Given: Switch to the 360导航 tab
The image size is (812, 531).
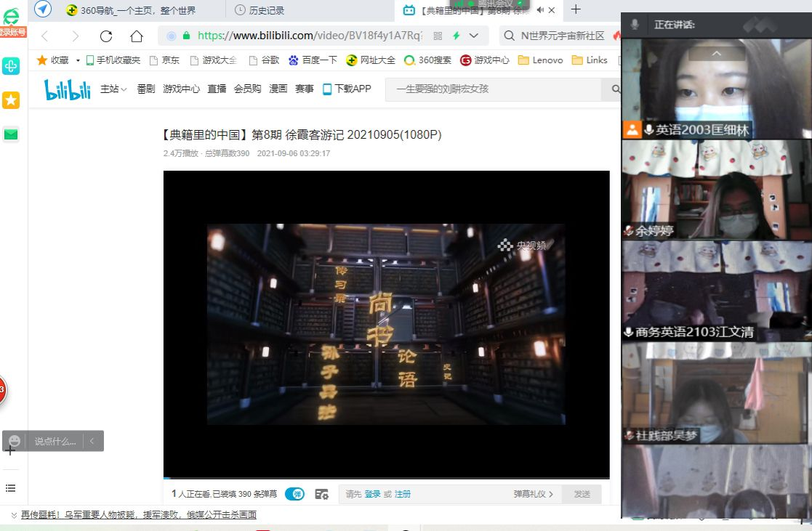Looking at the screenshot, I should coord(131,10).
